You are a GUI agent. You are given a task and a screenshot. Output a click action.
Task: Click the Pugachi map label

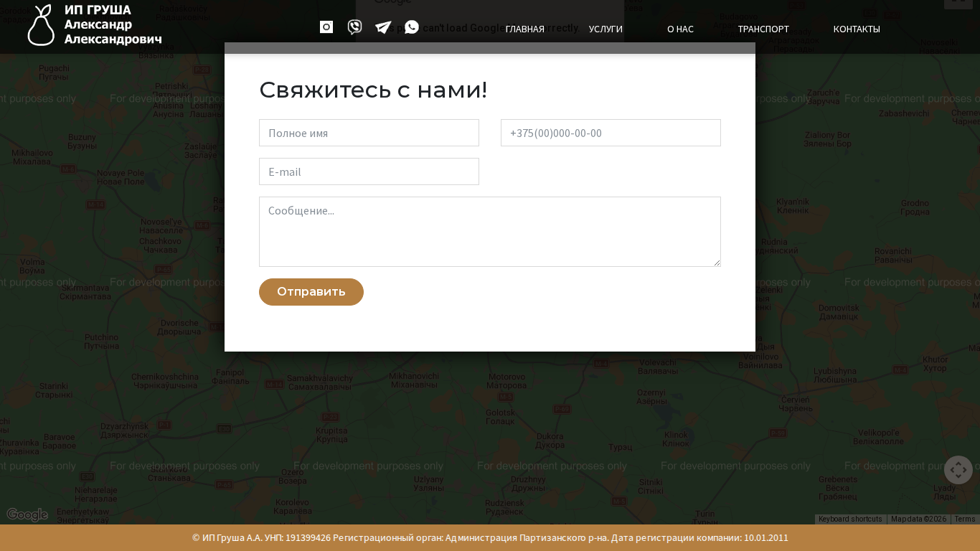tap(53, 72)
